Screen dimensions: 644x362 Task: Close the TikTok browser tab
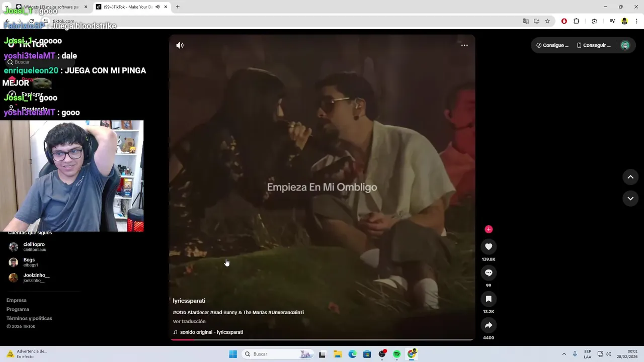[x=166, y=7]
